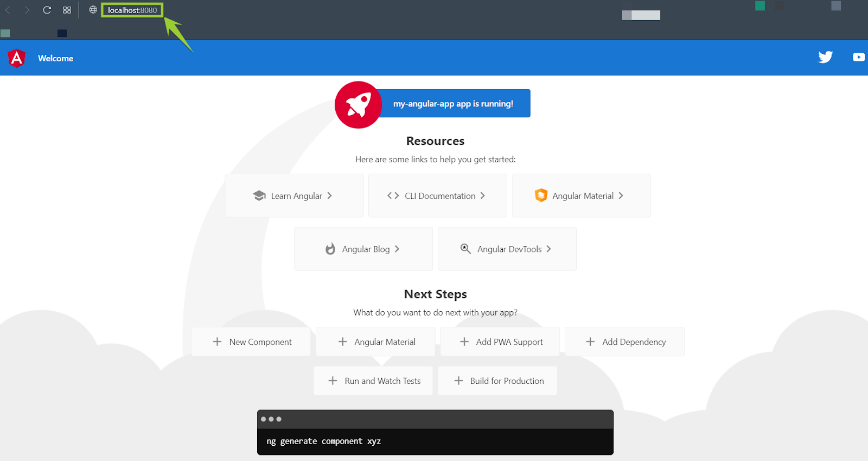Click chevron on Angular Material resource card
Image resolution: width=868 pixels, height=461 pixels.
(621, 195)
